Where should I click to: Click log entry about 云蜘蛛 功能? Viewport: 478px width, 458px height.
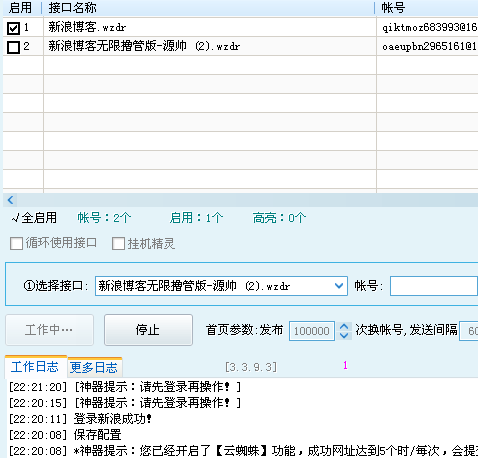point(243,451)
